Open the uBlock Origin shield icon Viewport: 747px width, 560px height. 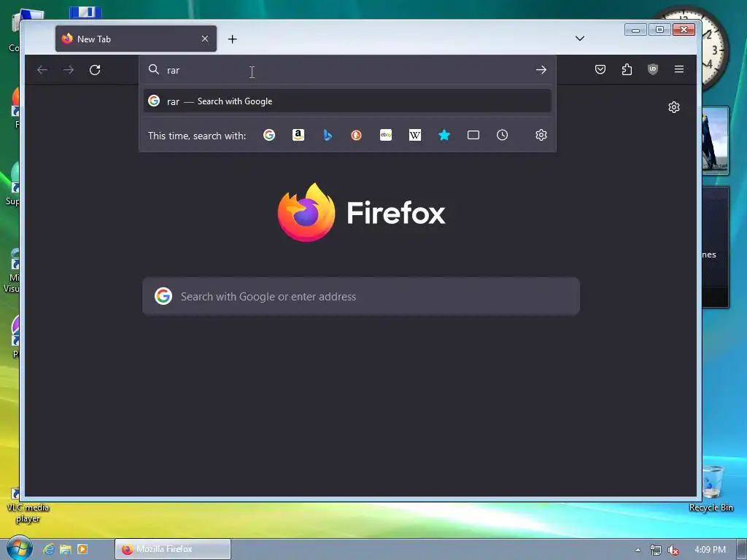click(653, 69)
